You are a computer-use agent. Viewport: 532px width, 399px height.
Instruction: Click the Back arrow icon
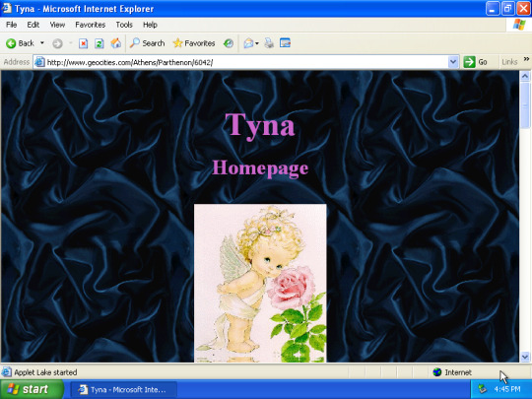click(x=11, y=43)
